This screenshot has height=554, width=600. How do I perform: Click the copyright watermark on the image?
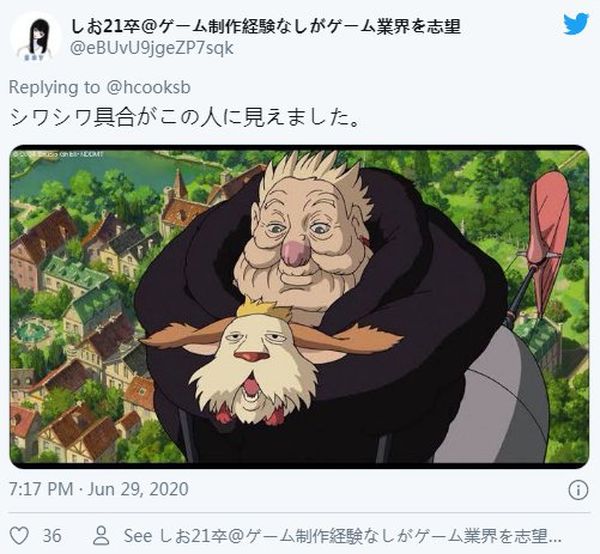[x=58, y=155]
